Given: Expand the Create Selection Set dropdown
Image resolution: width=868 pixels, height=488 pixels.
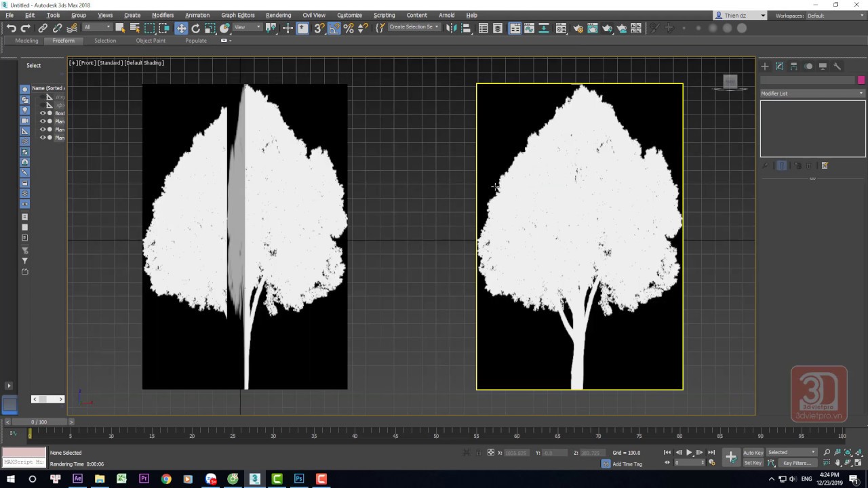Looking at the screenshot, I should tap(414, 27).
